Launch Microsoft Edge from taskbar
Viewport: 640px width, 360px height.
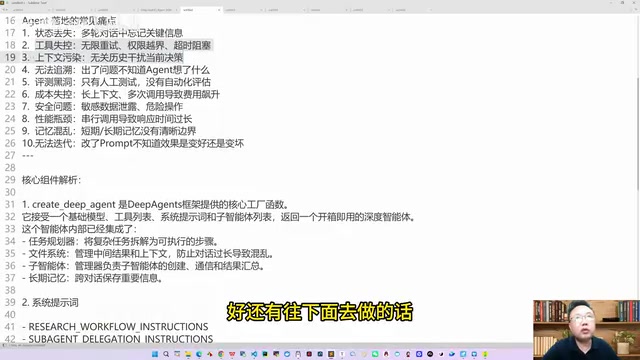pyautogui.click(x=199, y=354)
